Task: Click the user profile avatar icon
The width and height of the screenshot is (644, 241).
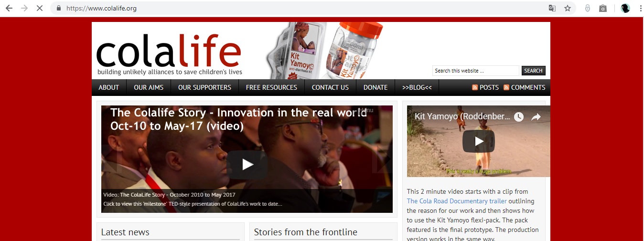Action: [625, 8]
